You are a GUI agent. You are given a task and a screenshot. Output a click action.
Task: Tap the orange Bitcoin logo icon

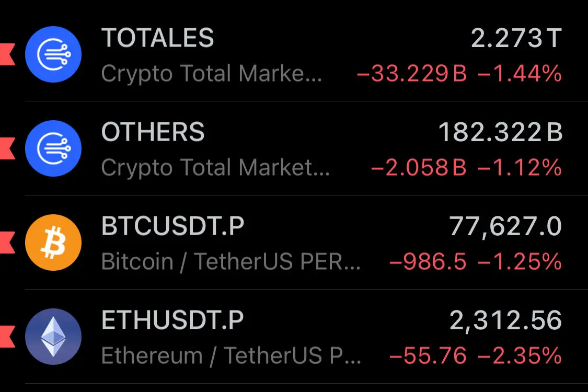point(53,243)
